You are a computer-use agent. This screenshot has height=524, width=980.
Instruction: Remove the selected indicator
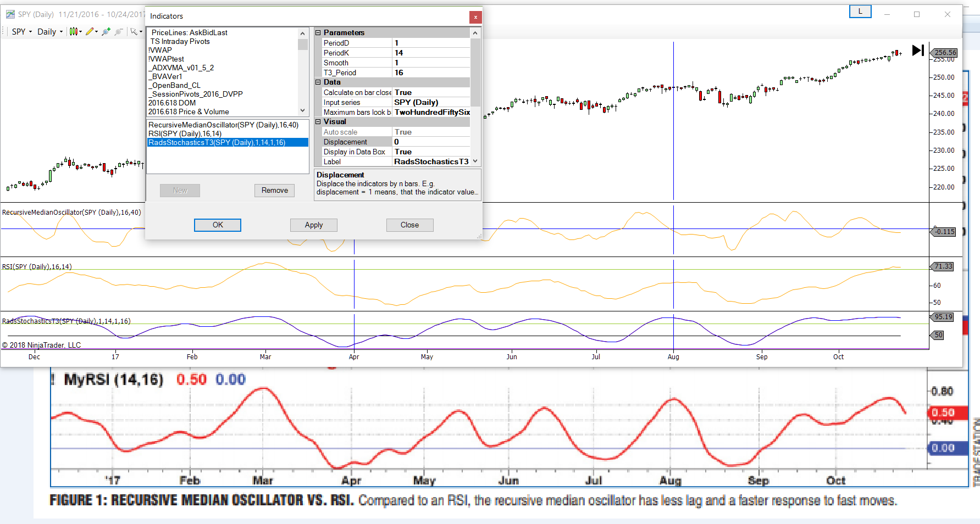(275, 191)
